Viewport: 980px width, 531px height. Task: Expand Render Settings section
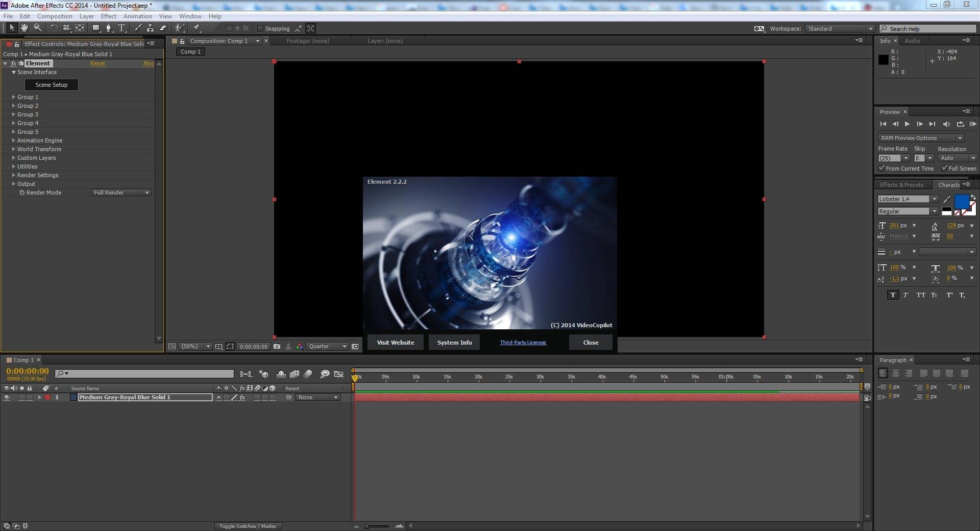(x=14, y=175)
